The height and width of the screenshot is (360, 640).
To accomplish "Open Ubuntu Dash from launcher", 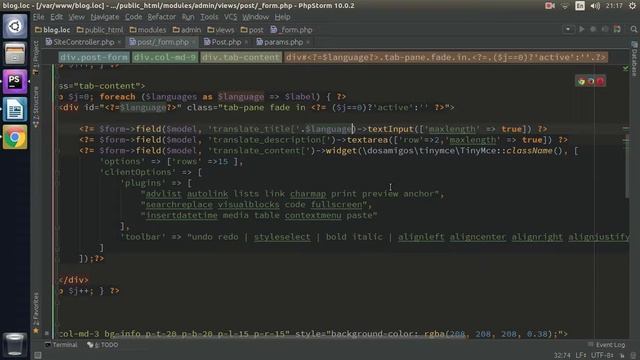I will [15, 26].
